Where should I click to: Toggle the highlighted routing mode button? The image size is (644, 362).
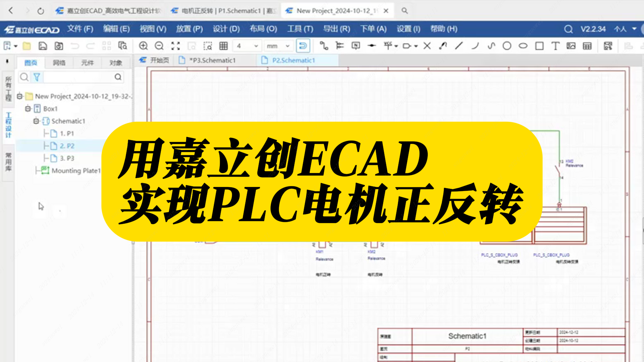pyautogui.click(x=303, y=46)
